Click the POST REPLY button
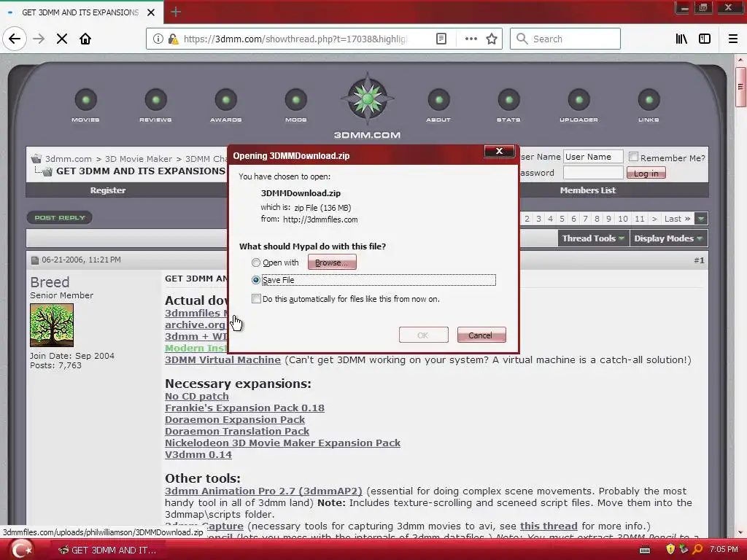 (60, 217)
